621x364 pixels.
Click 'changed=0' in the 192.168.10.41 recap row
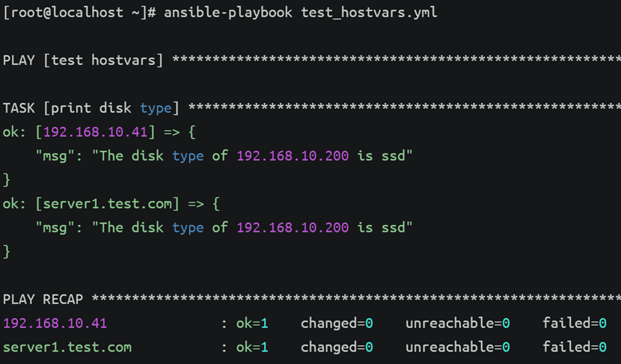337,323
